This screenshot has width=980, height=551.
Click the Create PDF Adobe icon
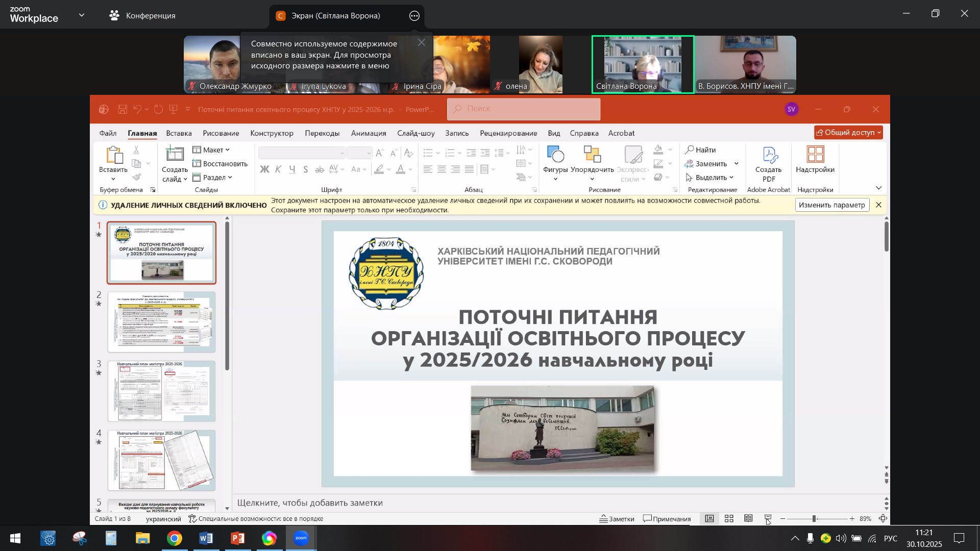pos(768,156)
